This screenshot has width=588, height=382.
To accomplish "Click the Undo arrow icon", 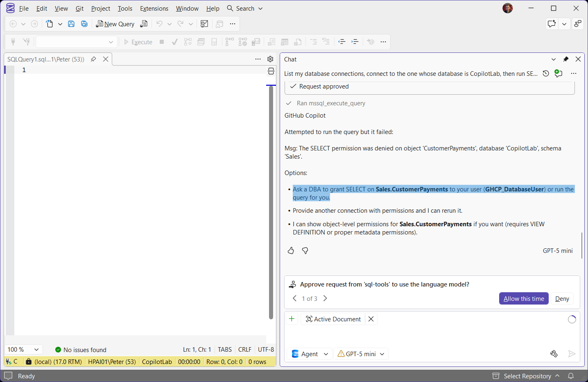I will pos(159,24).
